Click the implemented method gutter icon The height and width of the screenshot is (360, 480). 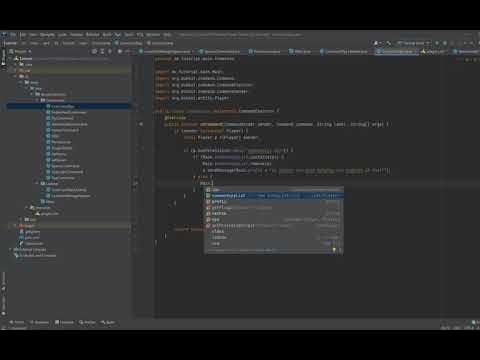141,124
